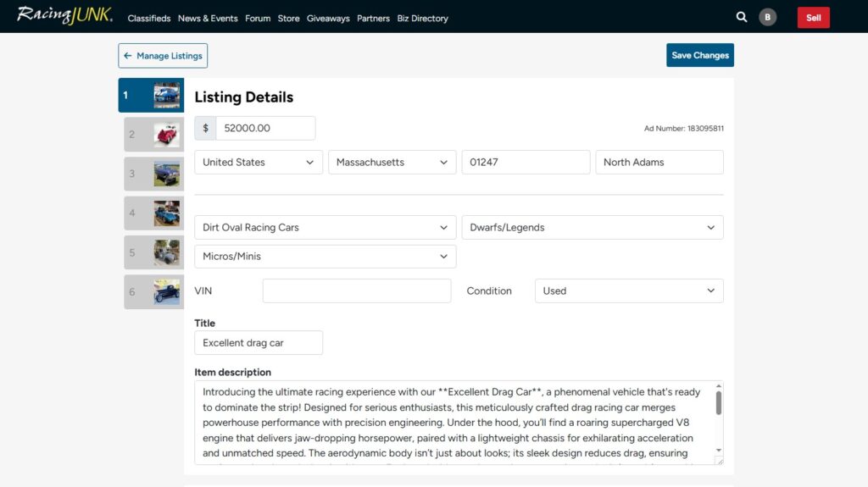
Task: Open News & Events menu
Action: click(208, 19)
